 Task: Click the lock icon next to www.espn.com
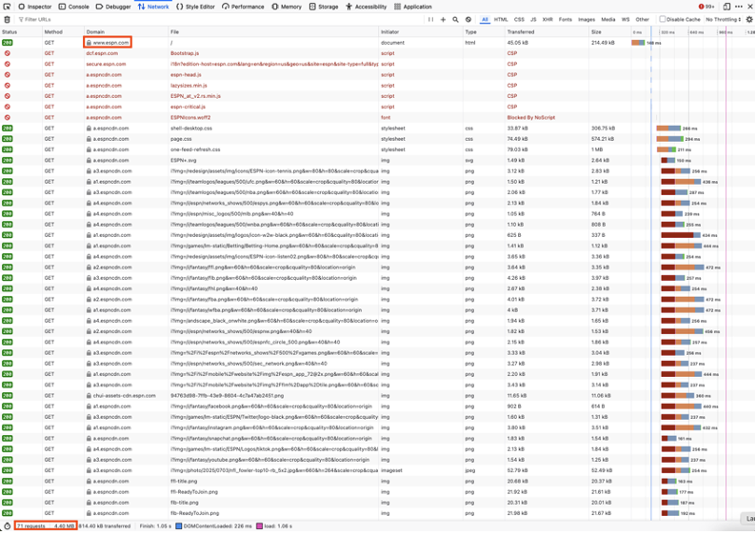click(x=89, y=43)
